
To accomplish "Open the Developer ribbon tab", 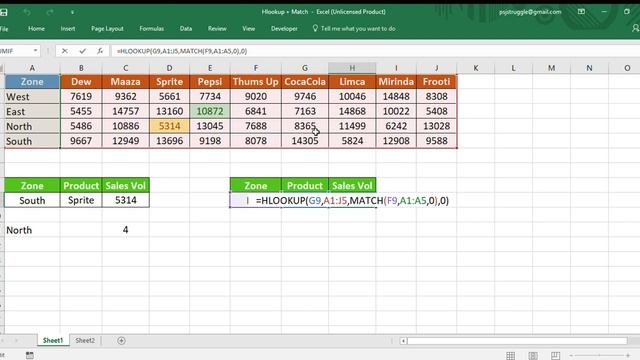I will pyautogui.click(x=284, y=29).
